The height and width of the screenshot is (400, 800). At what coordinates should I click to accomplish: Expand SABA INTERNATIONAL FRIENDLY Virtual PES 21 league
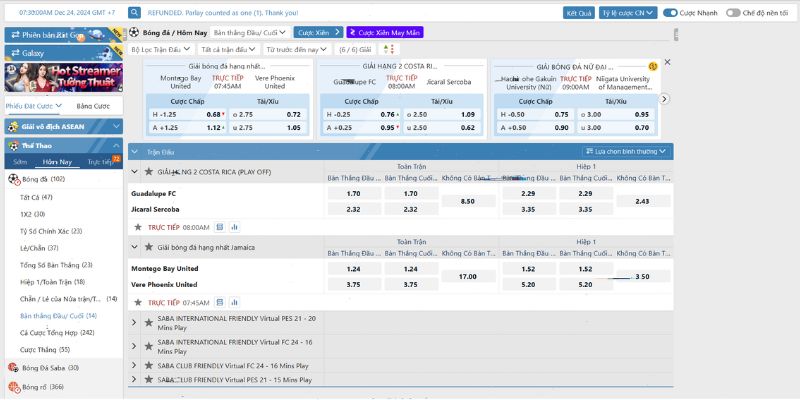pyautogui.click(x=134, y=322)
